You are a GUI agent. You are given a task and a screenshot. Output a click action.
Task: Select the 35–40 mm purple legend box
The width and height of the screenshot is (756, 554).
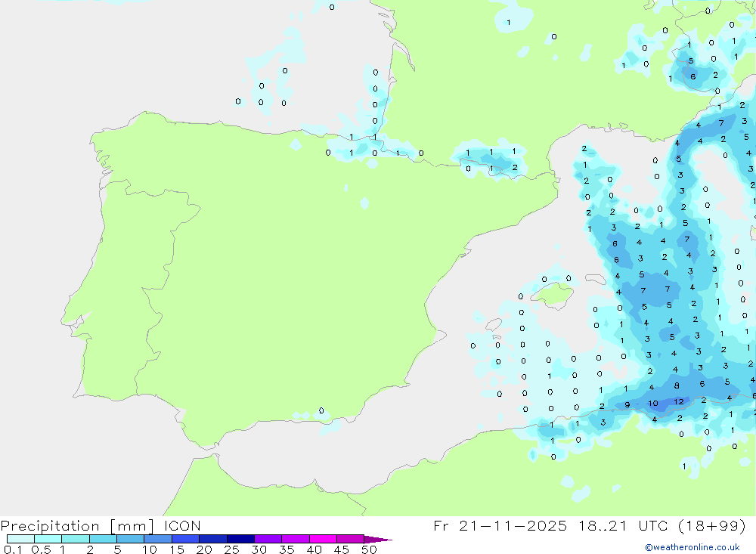pos(295,539)
